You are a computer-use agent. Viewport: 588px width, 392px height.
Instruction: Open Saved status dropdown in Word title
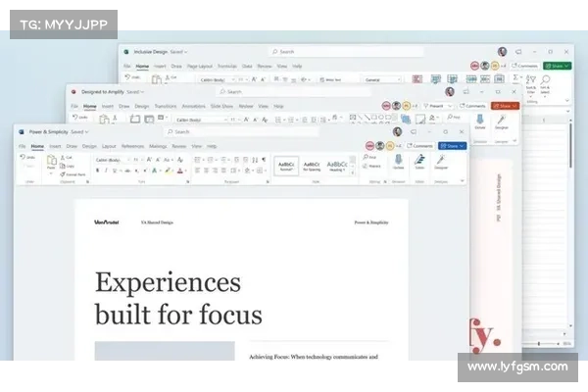79,131
